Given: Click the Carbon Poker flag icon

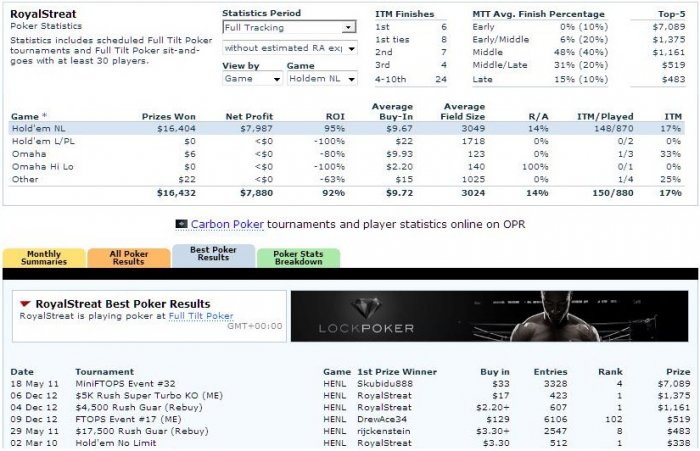Looking at the screenshot, I should coord(181,224).
